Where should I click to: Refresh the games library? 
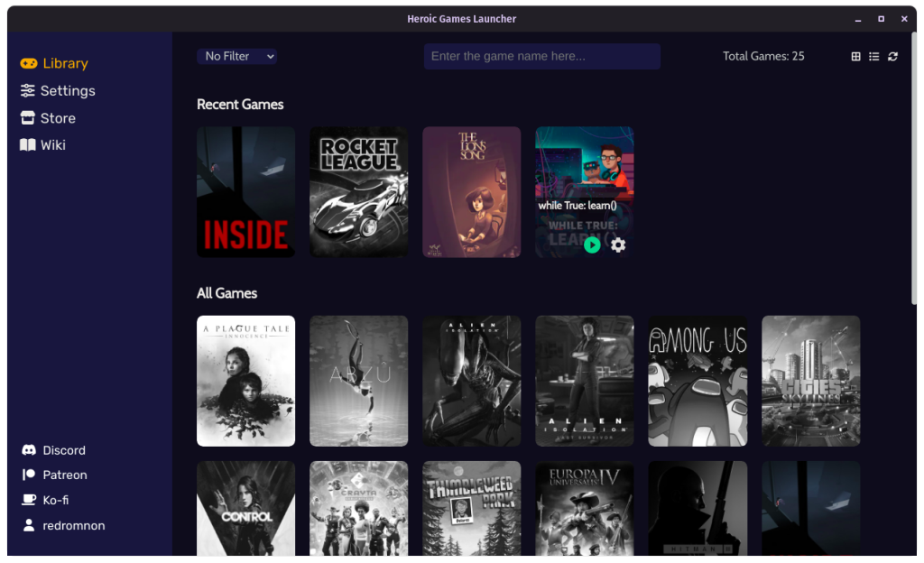(892, 56)
